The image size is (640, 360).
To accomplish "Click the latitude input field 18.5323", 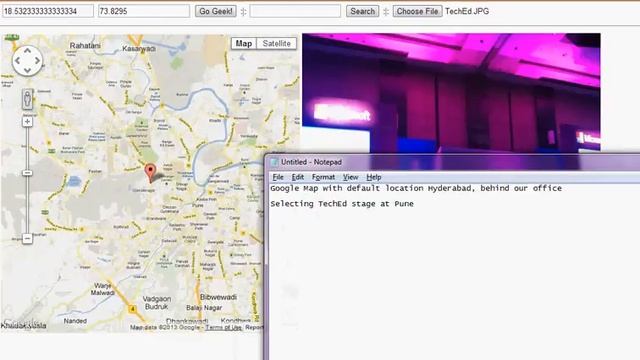I will (47, 11).
